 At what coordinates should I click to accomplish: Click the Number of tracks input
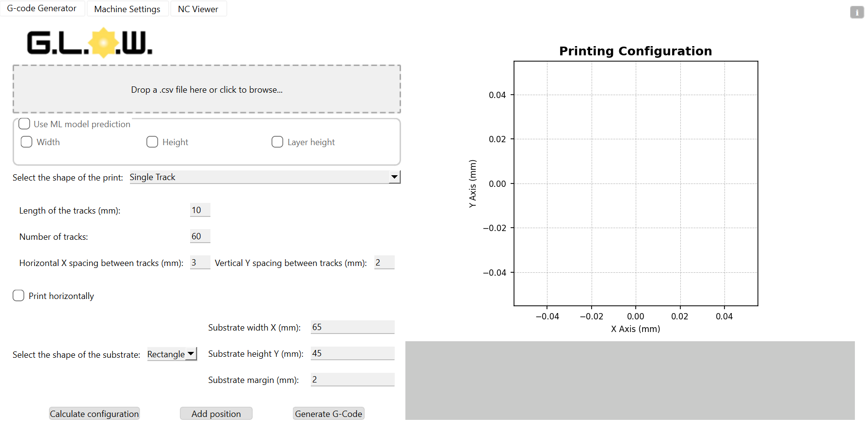point(200,236)
